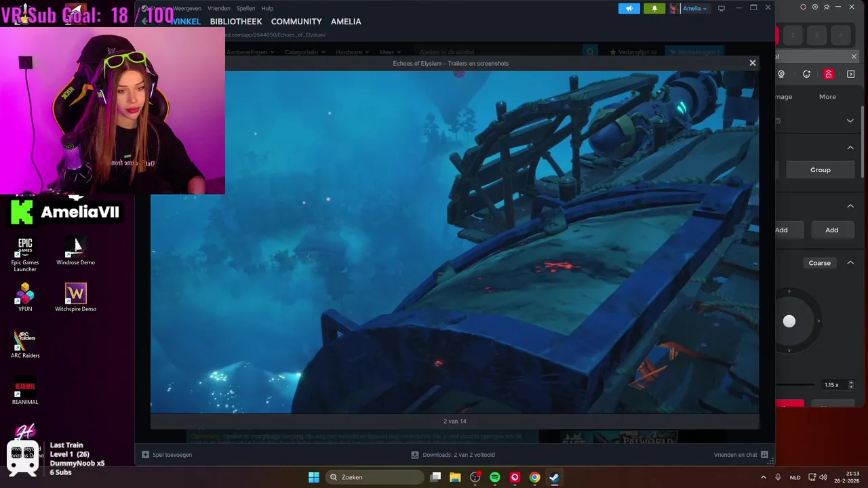This screenshot has width=868, height=488.
Task: Click the pin icon in side window titlebar
Action: [x=827, y=7]
